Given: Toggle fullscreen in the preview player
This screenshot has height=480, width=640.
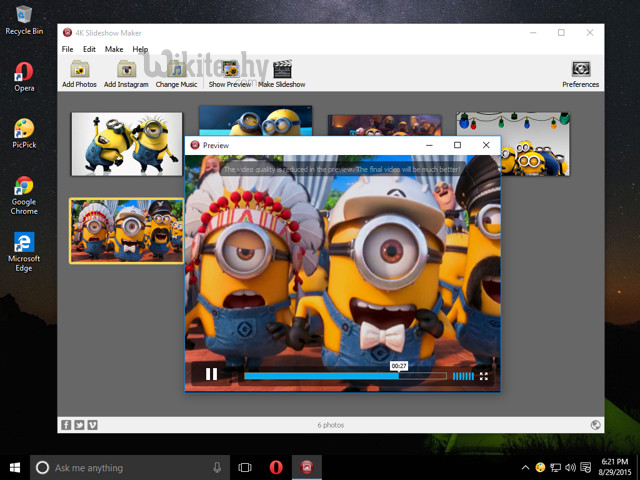Looking at the screenshot, I should click(x=484, y=376).
